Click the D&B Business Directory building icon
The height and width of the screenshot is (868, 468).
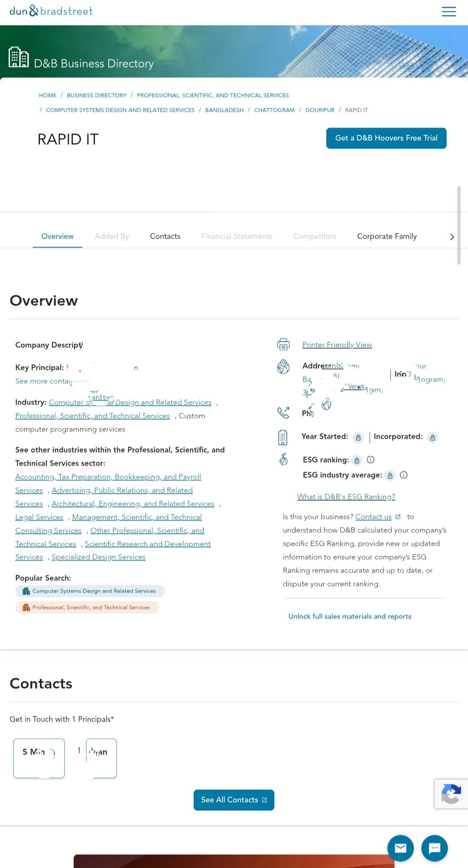click(x=19, y=57)
